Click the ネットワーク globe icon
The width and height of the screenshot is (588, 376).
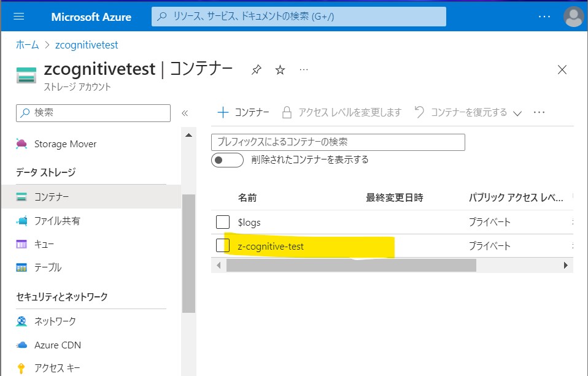click(x=21, y=321)
